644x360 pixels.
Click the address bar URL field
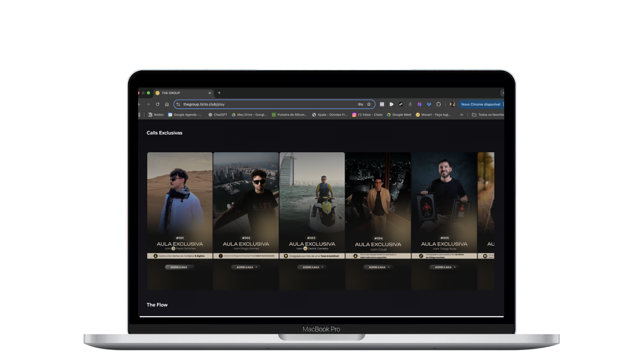coord(262,104)
